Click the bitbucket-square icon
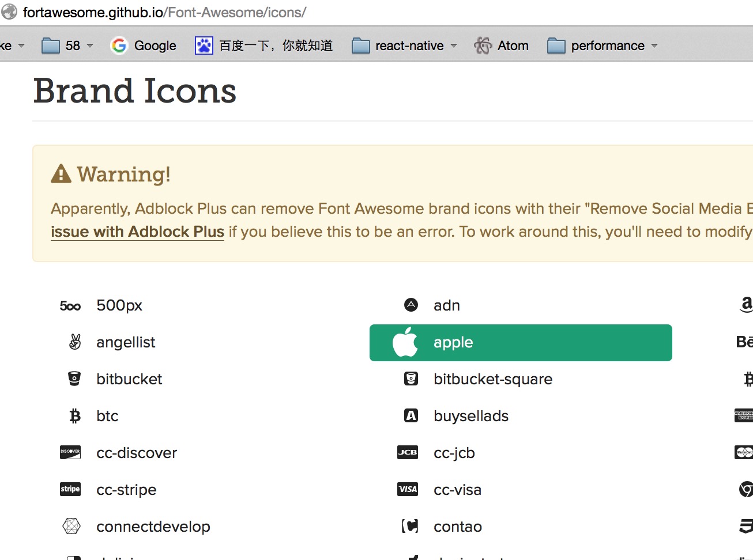Viewport: 753px width, 560px height. (411, 379)
